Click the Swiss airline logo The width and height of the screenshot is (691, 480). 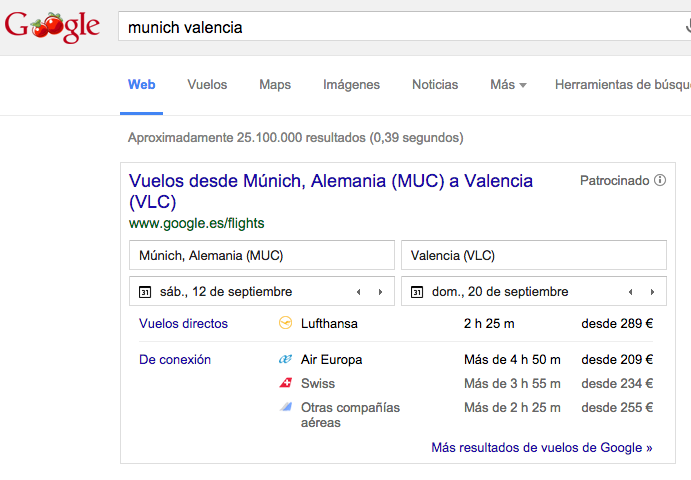(x=286, y=383)
